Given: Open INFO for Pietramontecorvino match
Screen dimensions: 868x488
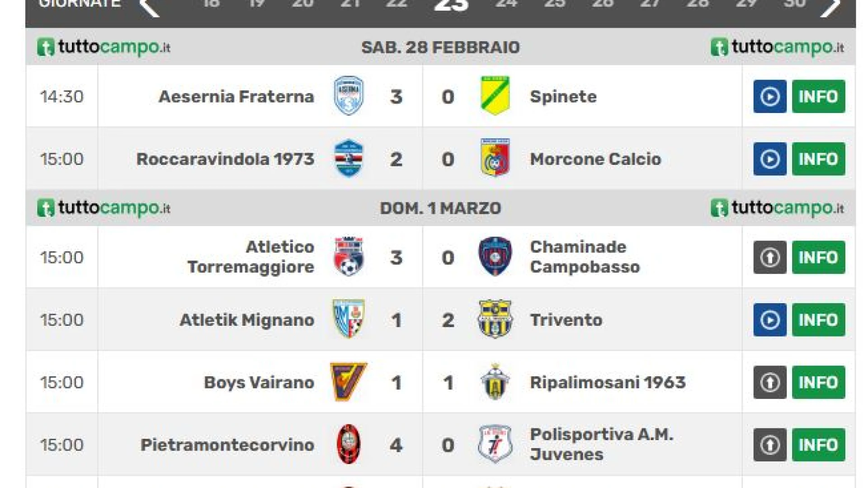Looking at the screenshot, I should [818, 445].
